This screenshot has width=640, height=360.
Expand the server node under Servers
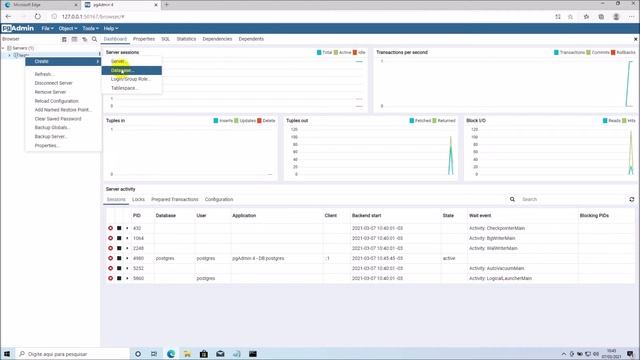pos(9,55)
